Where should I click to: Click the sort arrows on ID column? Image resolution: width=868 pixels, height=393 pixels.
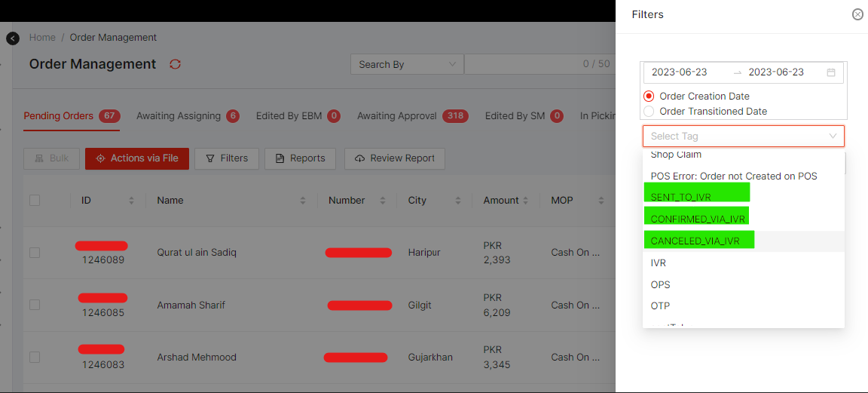click(132, 201)
